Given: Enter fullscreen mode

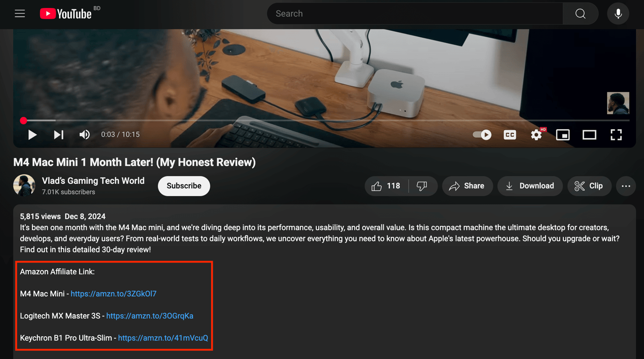Looking at the screenshot, I should tap(616, 135).
